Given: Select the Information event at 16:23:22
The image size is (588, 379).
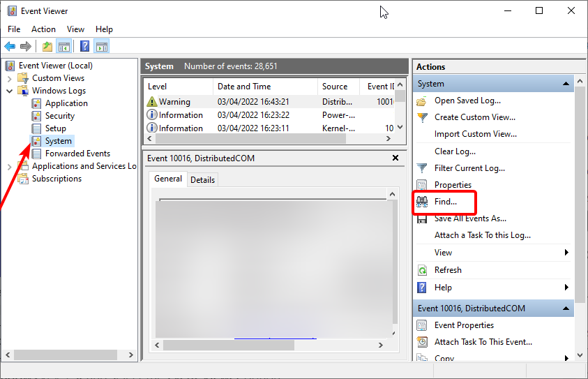Looking at the screenshot, I should [270, 115].
